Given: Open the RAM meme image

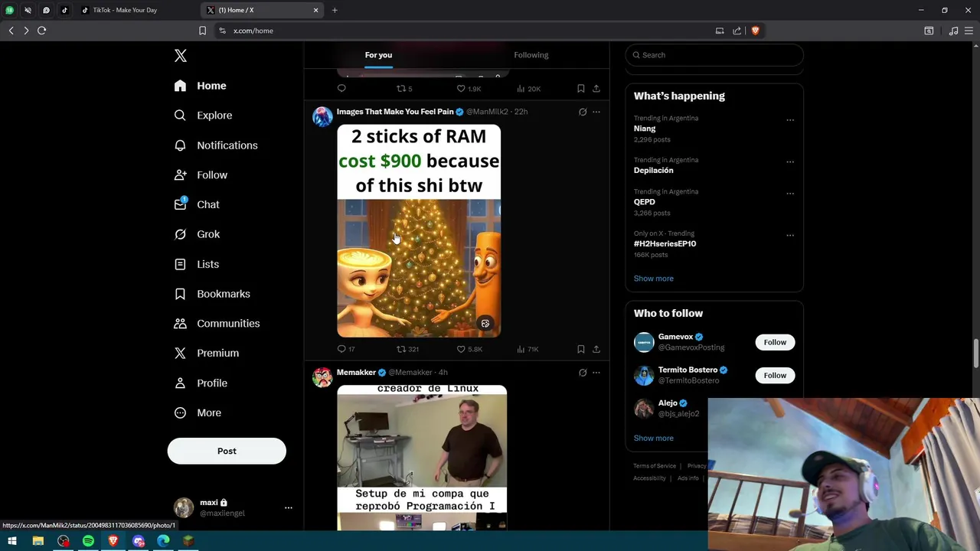Looking at the screenshot, I should [419, 230].
